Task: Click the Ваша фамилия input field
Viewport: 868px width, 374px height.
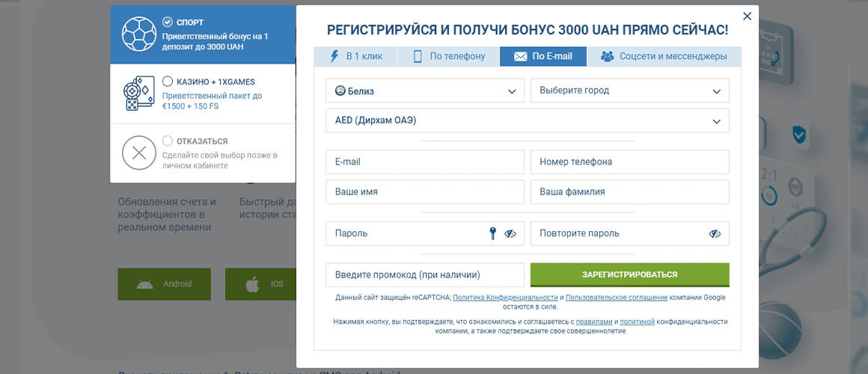Action: tap(630, 192)
